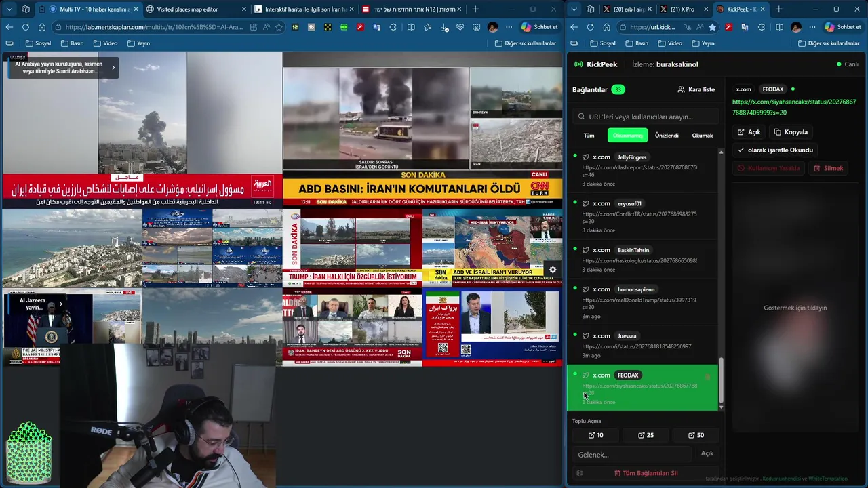Viewport: 868px width, 488px height.
Task: Open Yayın bookmarks folder in KickPeek window
Action: [703, 43]
